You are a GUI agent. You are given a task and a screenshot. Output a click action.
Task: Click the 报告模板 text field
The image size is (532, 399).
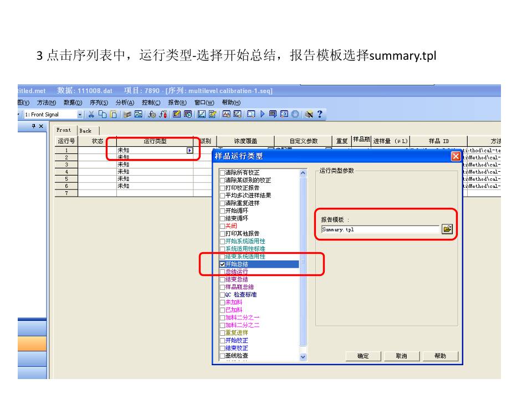[x=380, y=229]
